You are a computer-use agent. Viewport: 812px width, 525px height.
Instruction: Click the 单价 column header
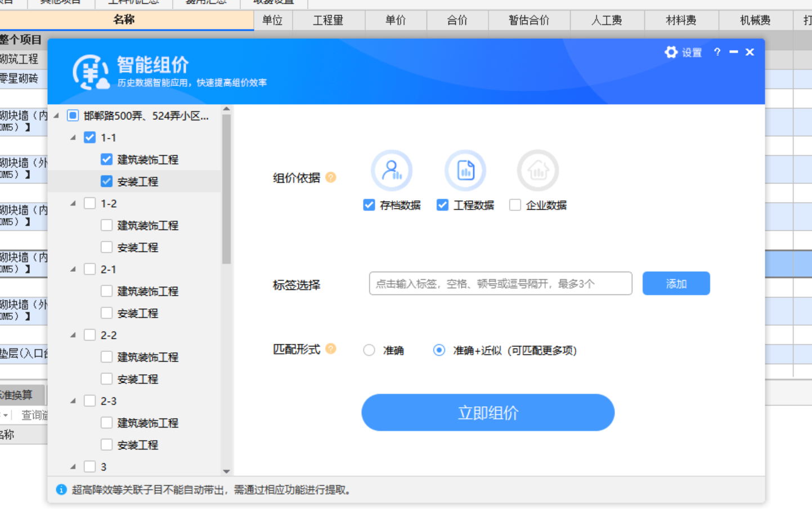396,20
